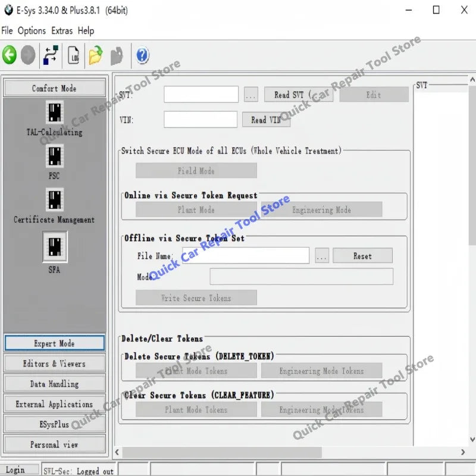Click the horizontal scrollbar left arrow
The width and height of the screenshot is (476, 476).
[117, 452]
